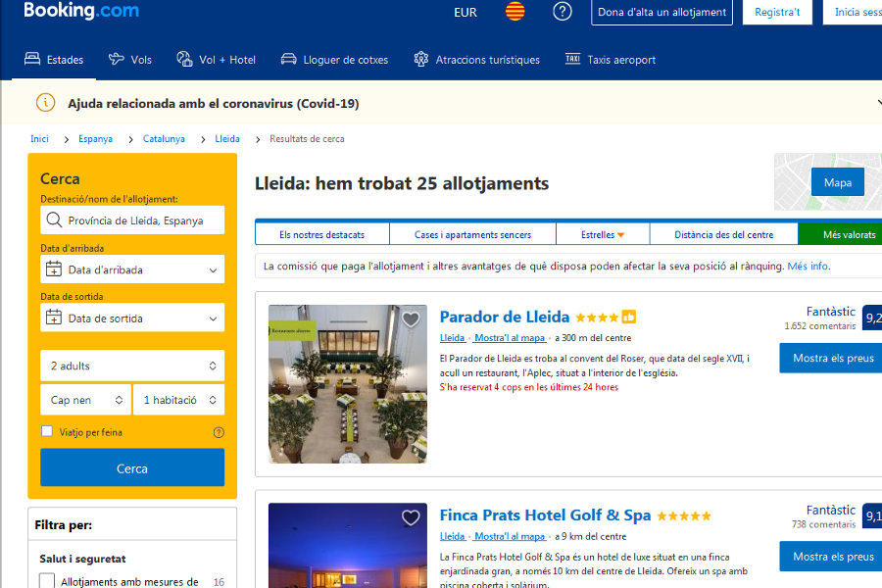Go to Lleida breadcrumb link
Viewport: 882px width, 588px height.
point(227,138)
